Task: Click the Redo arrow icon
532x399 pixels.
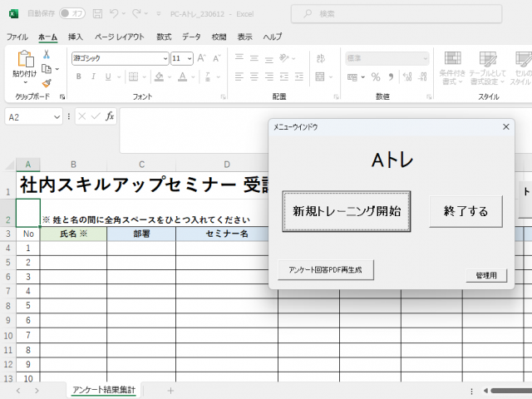Action: click(x=136, y=13)
